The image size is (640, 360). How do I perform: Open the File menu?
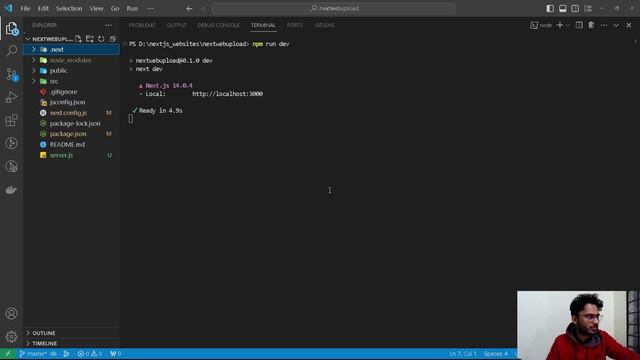[25, 9]
